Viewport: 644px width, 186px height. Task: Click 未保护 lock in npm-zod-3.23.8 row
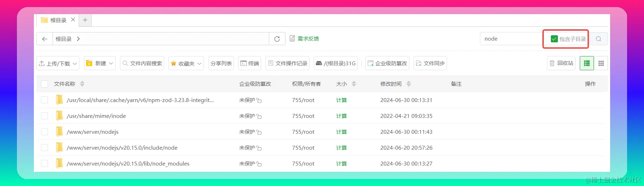click(x=250, y=100)
